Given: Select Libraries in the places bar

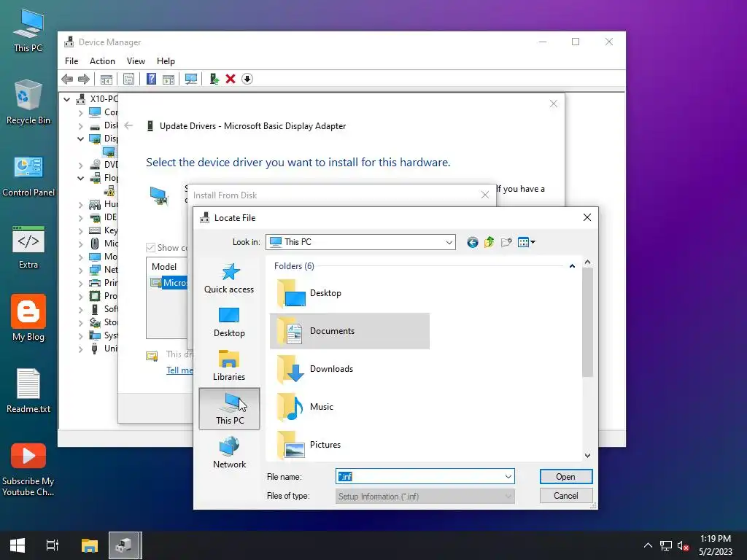Looking at the screenshot, I should coord(229,366).
